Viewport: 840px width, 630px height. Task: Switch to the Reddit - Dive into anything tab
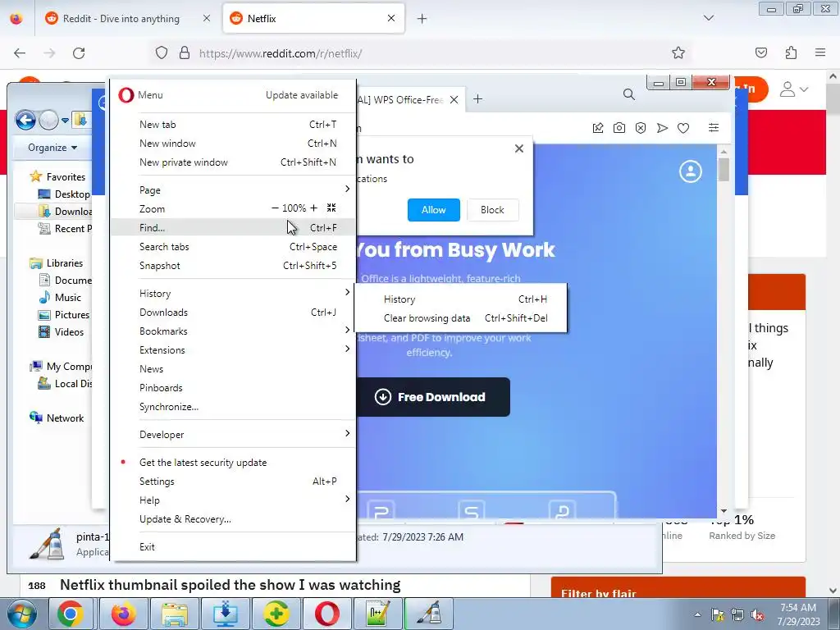(128, 18)
